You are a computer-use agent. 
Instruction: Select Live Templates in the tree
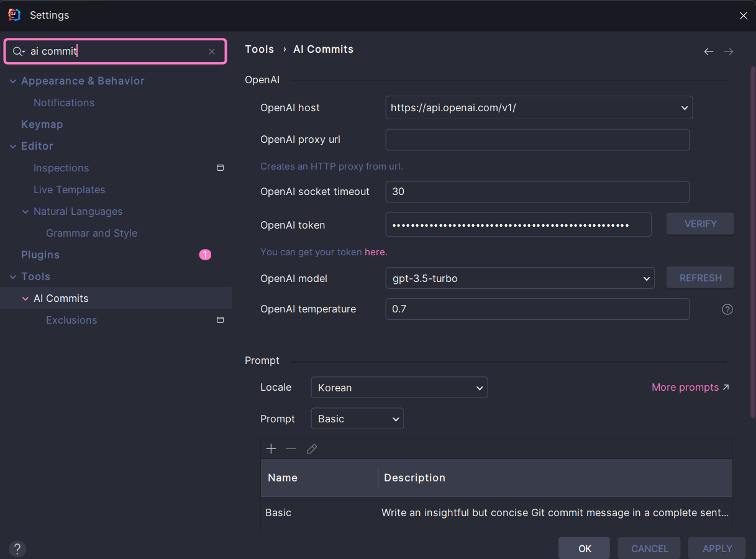point(69,189)
